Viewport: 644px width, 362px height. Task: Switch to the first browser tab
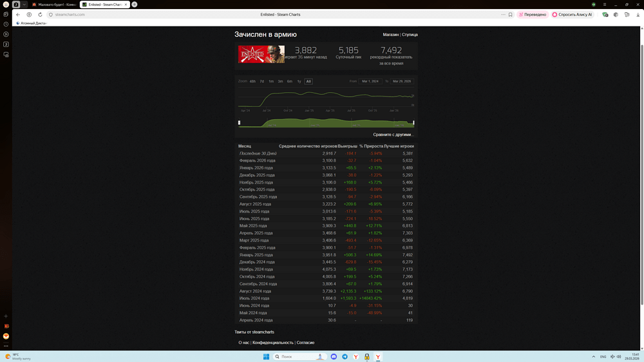pyautogui.click(x=54, y=5)
